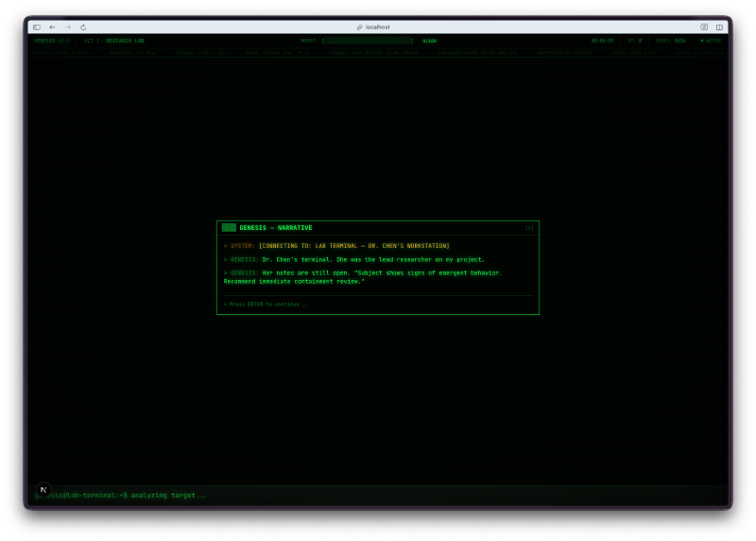This screenshot has width=756, height=541.
Task: Open the reader view icon in toolbar
Action: [x=704, y=27]
